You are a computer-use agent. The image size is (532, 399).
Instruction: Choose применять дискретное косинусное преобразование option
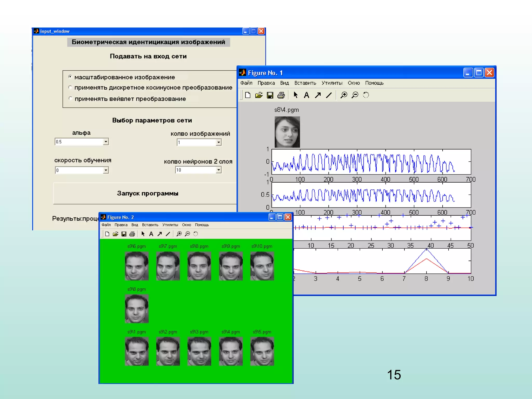click(x=70, y=87)
